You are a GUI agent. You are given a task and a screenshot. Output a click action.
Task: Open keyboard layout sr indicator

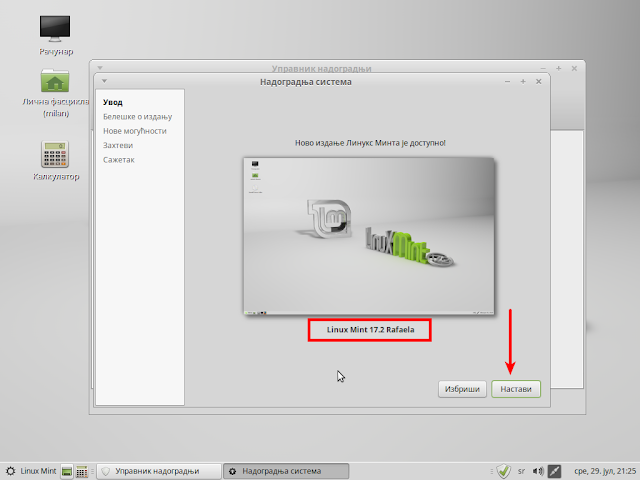pos(521,471)
